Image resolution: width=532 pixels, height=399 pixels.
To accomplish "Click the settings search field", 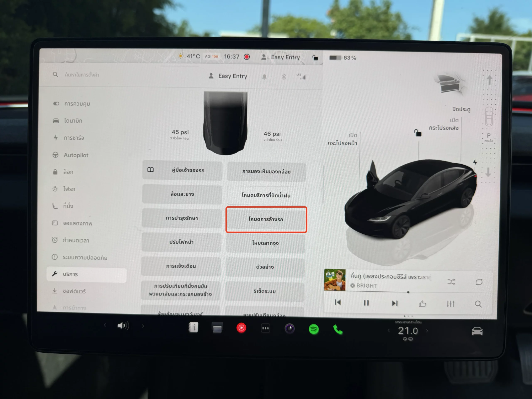I will pyautogui.click(x=82, y=75).
